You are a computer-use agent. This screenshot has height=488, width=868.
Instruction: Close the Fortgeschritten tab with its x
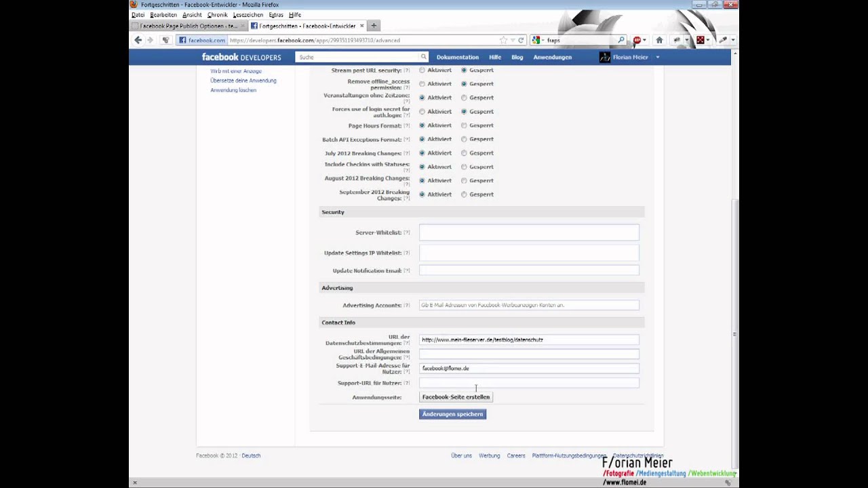click(x=362, y=26)
